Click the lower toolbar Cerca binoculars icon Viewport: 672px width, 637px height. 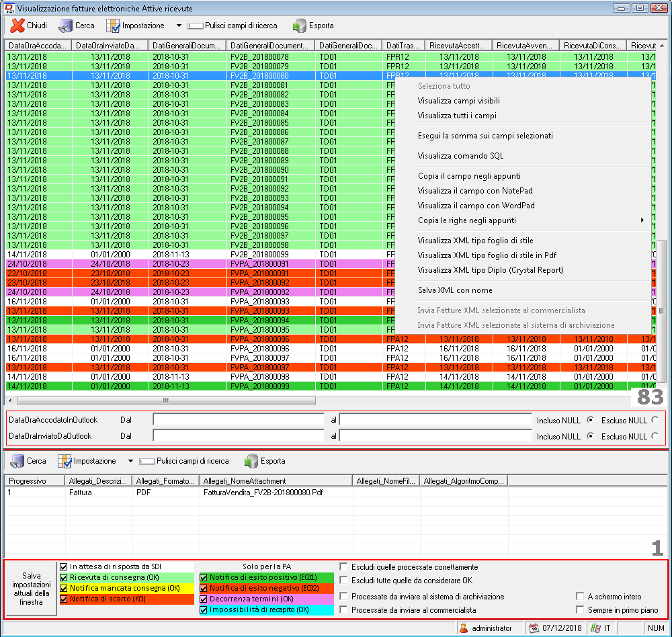17,461
